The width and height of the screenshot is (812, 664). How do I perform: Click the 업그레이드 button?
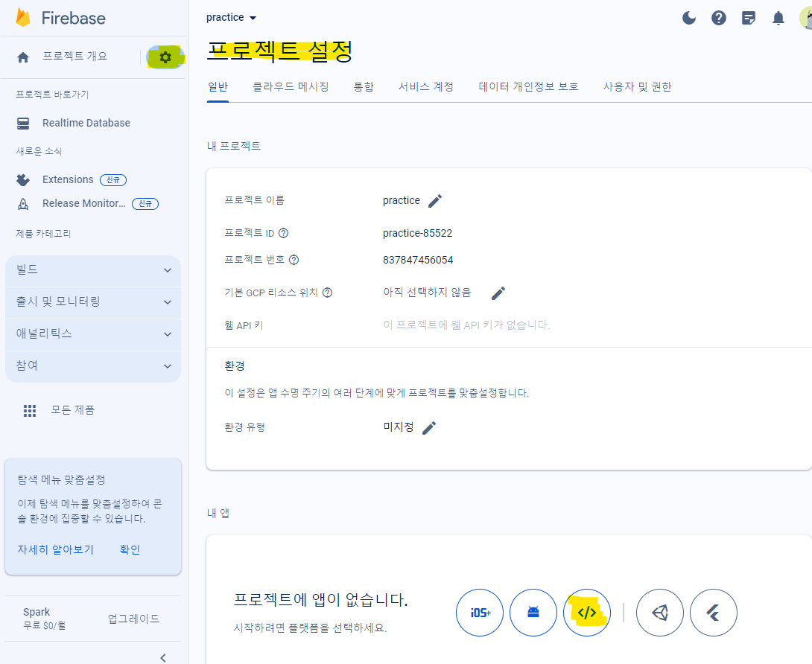pyautogui.click(x=133, y=619)
